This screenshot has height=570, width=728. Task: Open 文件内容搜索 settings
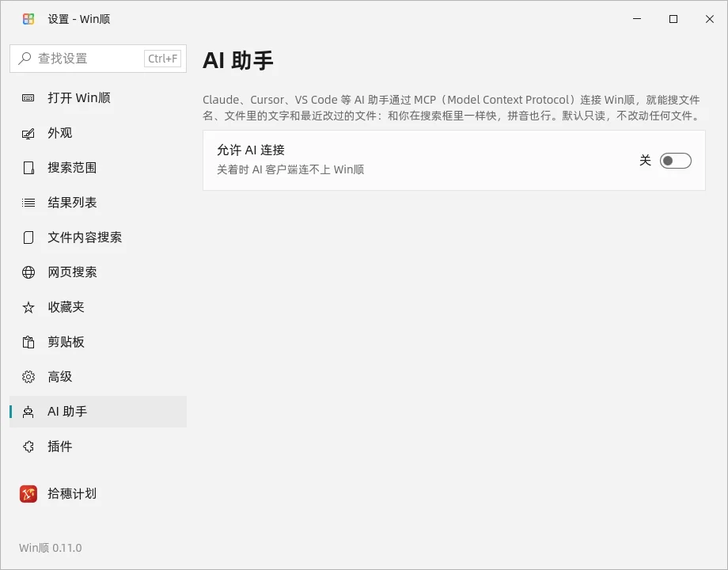[x=98, y=237]
